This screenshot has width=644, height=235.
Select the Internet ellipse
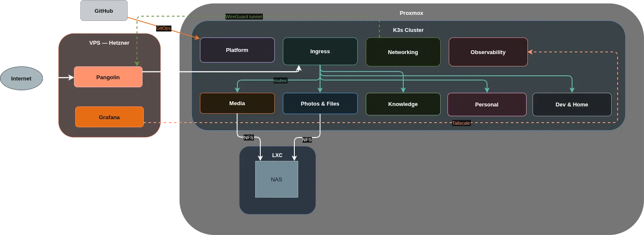coord(21,79)
